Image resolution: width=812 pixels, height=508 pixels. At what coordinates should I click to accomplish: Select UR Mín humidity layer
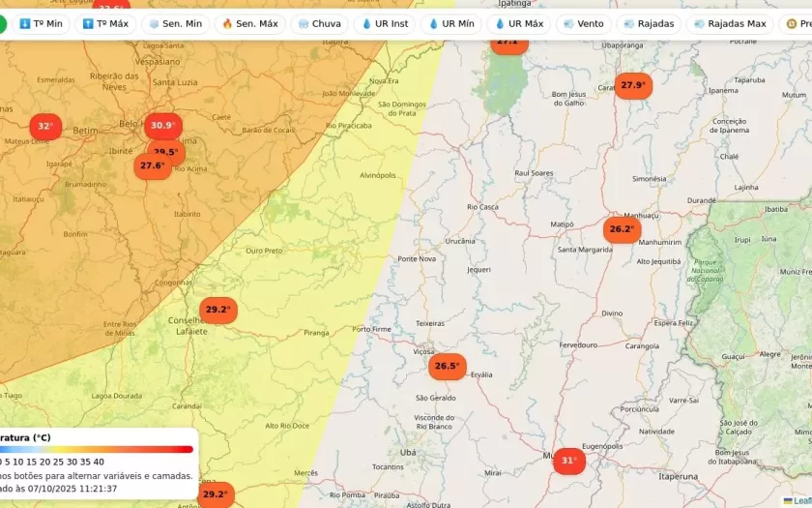click(x=451, y=23)
